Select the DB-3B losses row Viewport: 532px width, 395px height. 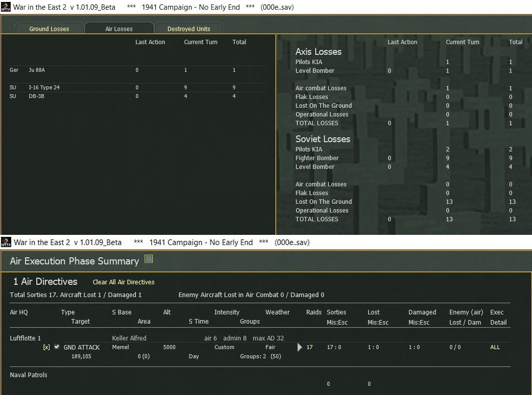click(x=138, y=96)
